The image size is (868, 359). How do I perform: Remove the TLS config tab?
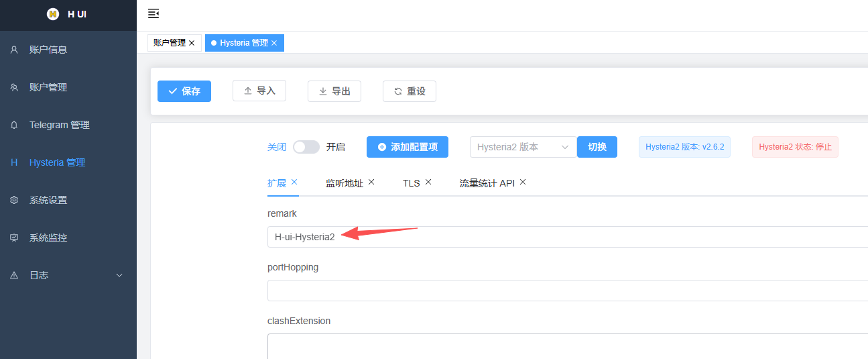pyautogui.click(x=428, y=182)
